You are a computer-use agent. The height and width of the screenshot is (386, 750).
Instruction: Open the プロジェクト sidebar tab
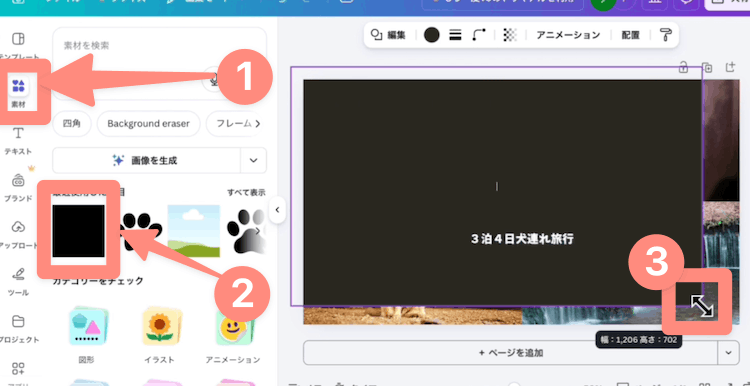point(18,329)
